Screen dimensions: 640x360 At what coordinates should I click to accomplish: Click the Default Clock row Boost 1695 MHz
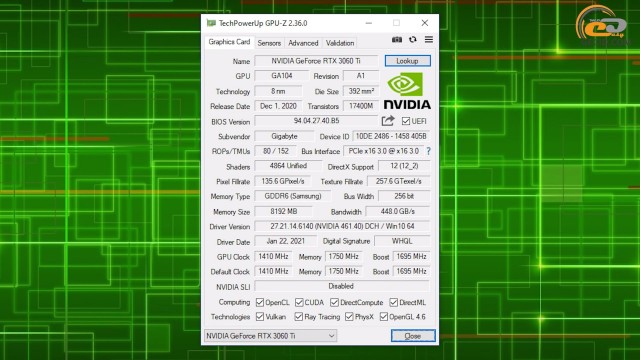tap(411, 271)
